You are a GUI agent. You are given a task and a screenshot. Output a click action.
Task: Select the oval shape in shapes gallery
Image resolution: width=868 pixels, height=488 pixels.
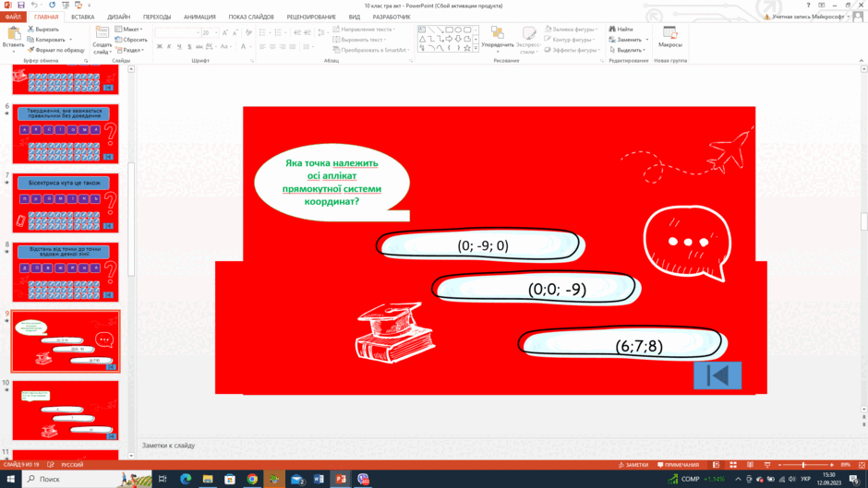click(458, 30)
